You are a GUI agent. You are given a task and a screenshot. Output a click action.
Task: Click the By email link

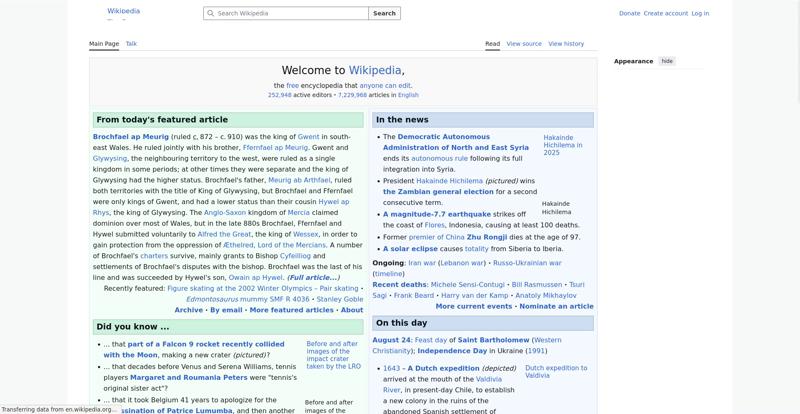click(226, 310)
